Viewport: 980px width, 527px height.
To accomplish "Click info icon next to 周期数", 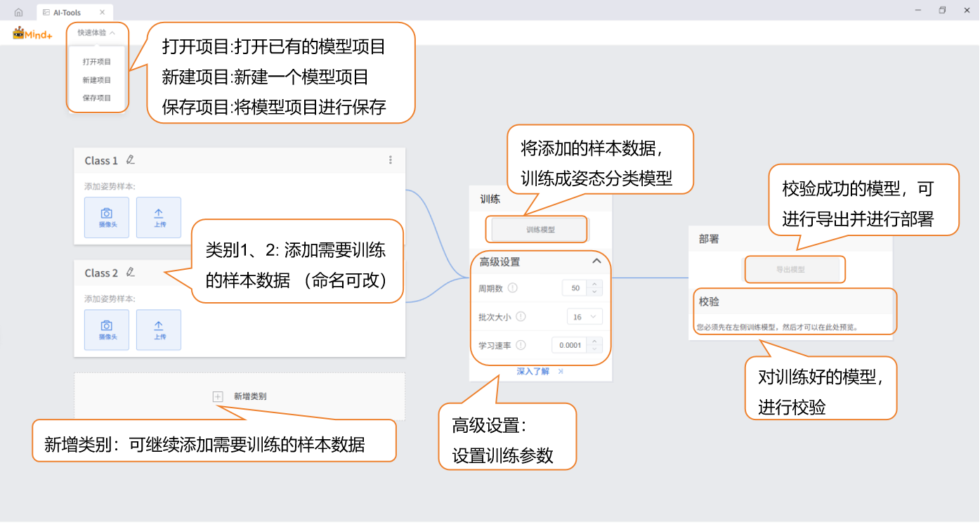I will pos(512,288).
